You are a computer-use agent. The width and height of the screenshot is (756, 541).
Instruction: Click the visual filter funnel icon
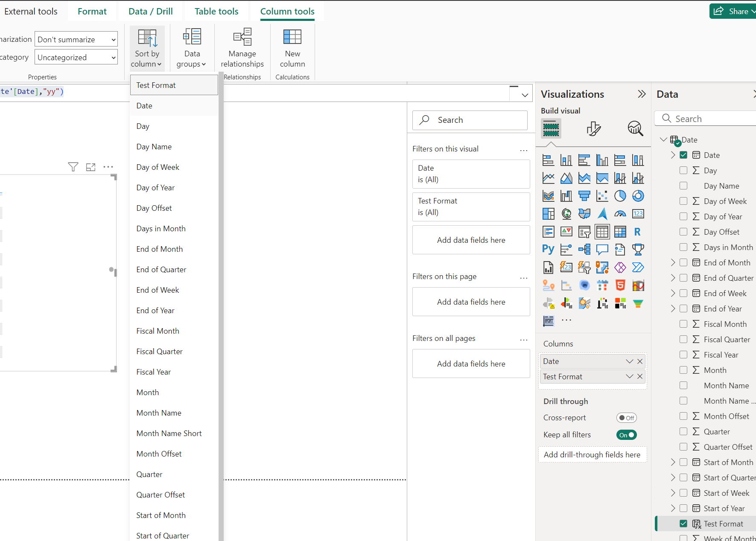click(x=73, y=167)
